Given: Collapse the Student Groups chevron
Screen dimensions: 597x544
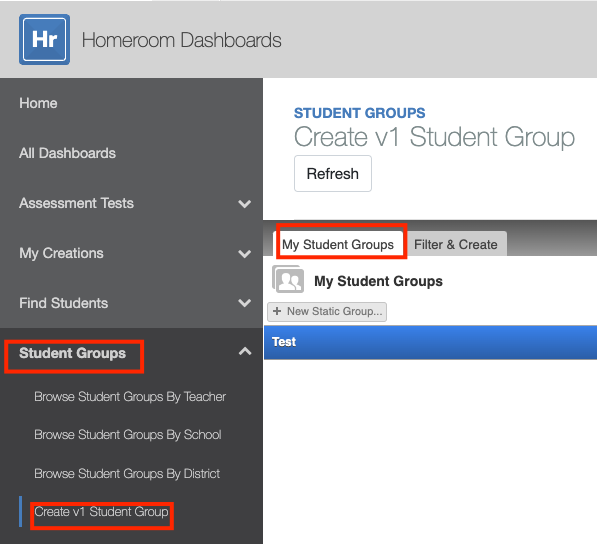Looking at the screenshot, I should tap(245, 351).
